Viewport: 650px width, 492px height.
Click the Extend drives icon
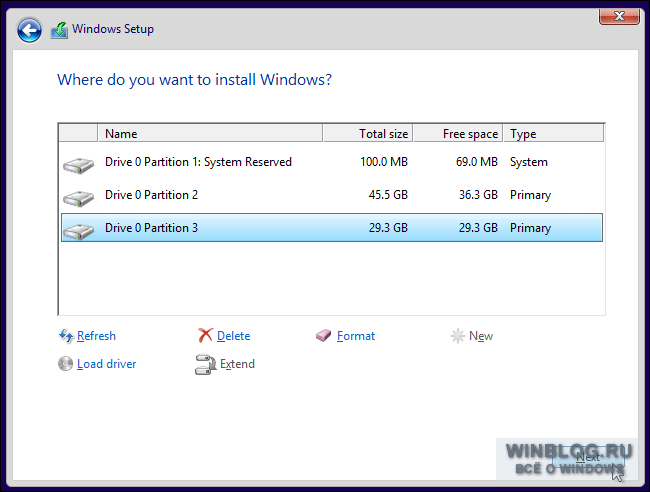tap(205, 364)
